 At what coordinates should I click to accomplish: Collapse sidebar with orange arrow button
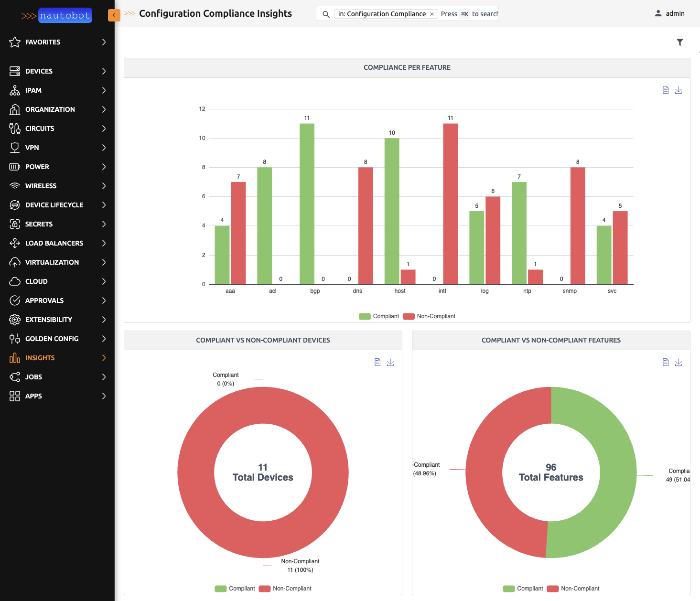pyautogui.click(x=114, y=15)
